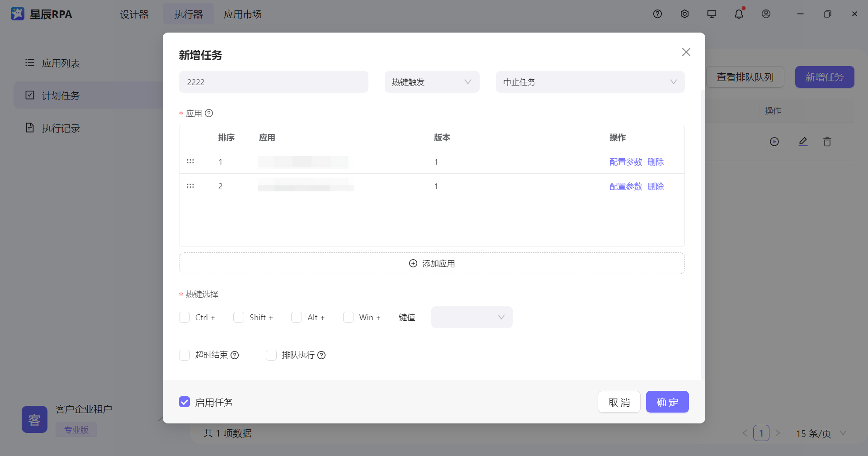Enable the Ctrl + hotkey checkbox
868x456 pixels.
pyautogui.click(x=184, y=317)
